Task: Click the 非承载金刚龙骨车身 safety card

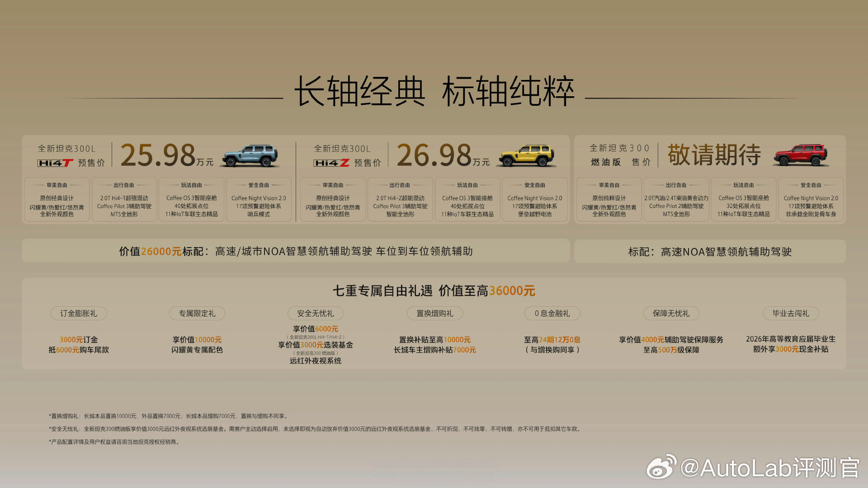Action: pyautogui.click(x=811, y=199)
